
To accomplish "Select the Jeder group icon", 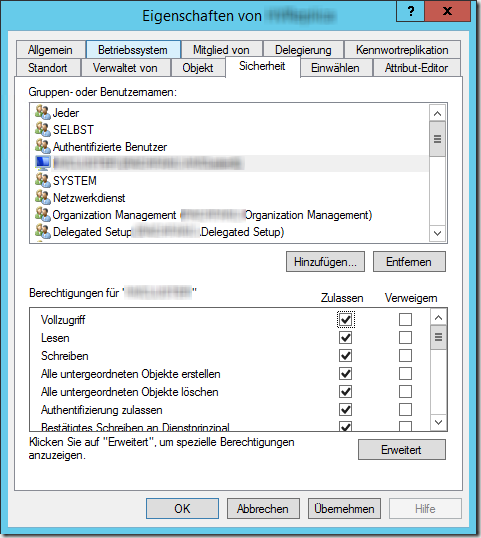I will coord(43,112).
